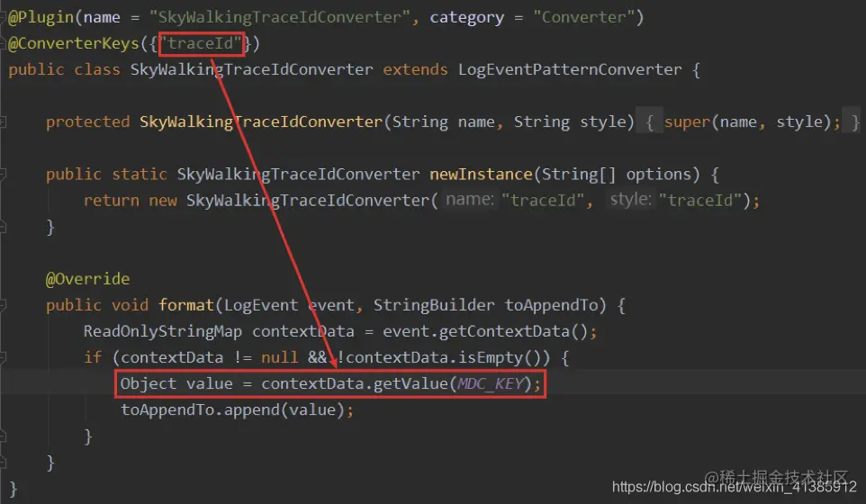The width and height of the screenshot is (866, 504).
Task: Click the ReadOnlyStringMap type
Action: tap(162, 331)
